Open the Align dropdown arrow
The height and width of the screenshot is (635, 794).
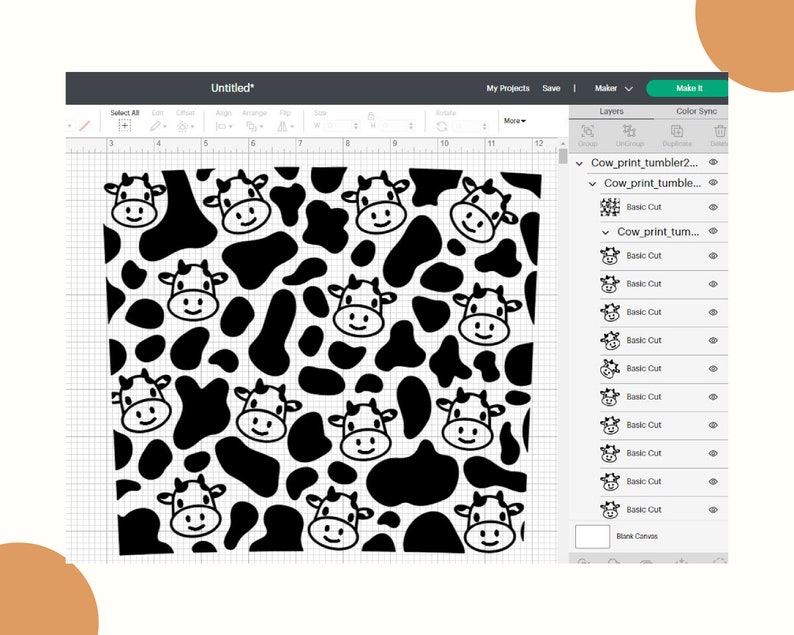click(x=230, y=127)
